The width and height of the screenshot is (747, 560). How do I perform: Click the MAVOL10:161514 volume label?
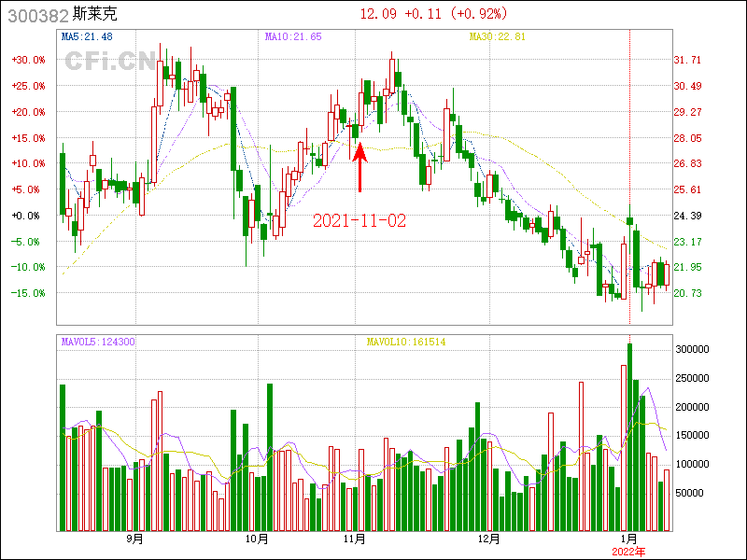[x=405, y=343]
